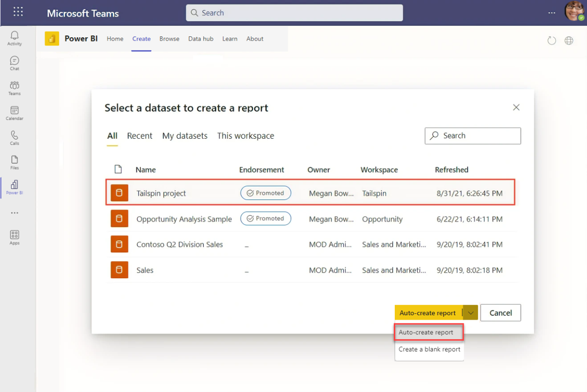Close the select dataset dialog
Viewport: 587px width, 392px height.
[x=516, y=108]
